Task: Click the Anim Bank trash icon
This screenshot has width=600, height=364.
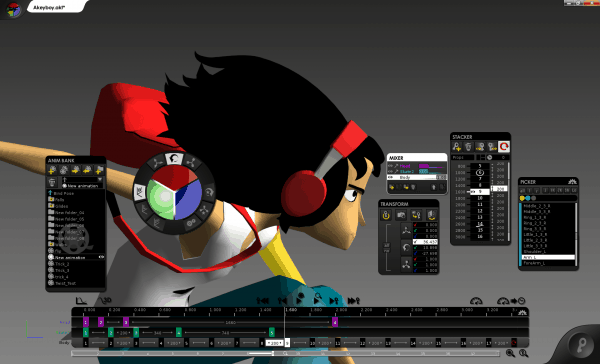Action: tap(52, 182)
